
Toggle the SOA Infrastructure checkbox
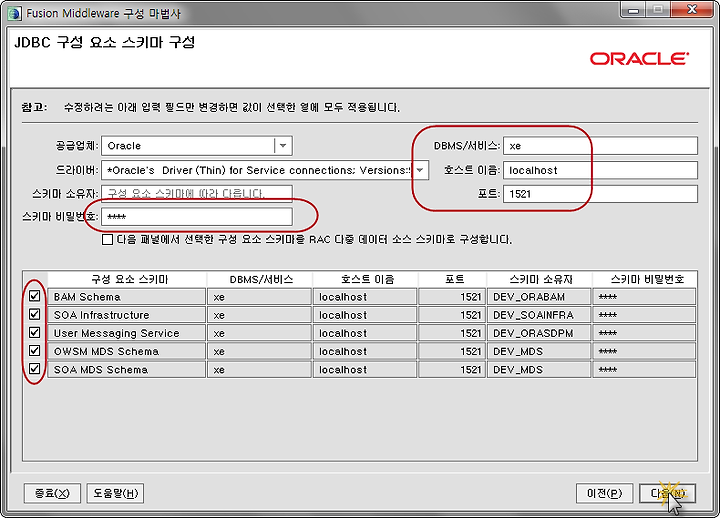(34, 314)
